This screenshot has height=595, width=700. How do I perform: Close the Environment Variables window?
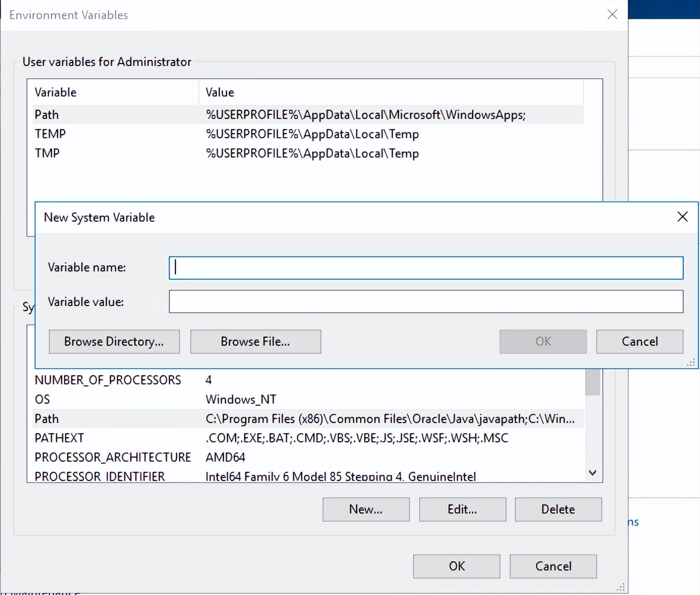coord(612,15)
